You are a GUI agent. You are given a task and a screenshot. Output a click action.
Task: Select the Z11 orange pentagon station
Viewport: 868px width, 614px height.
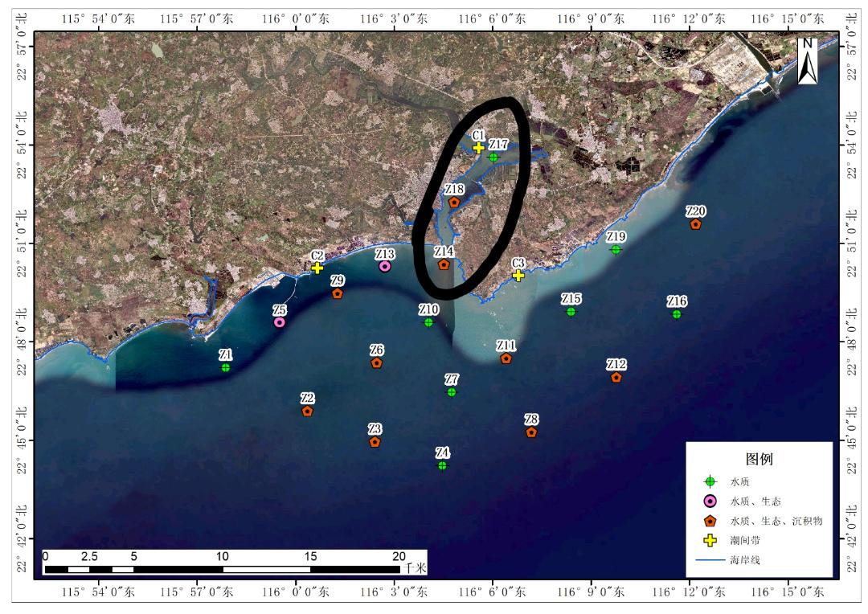pyautogui.click(x=506, y=358)
